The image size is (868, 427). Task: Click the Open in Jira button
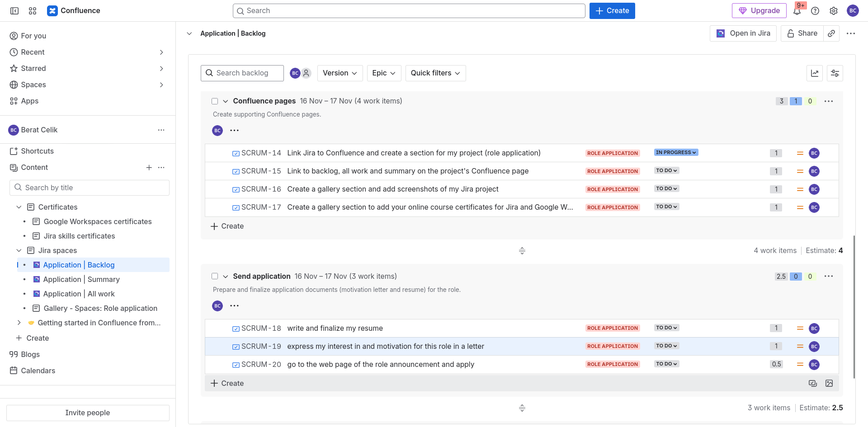743,33
